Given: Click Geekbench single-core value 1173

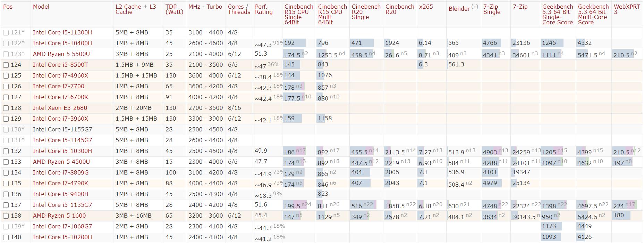Looking at the screenshot, I should click(549, 226).
